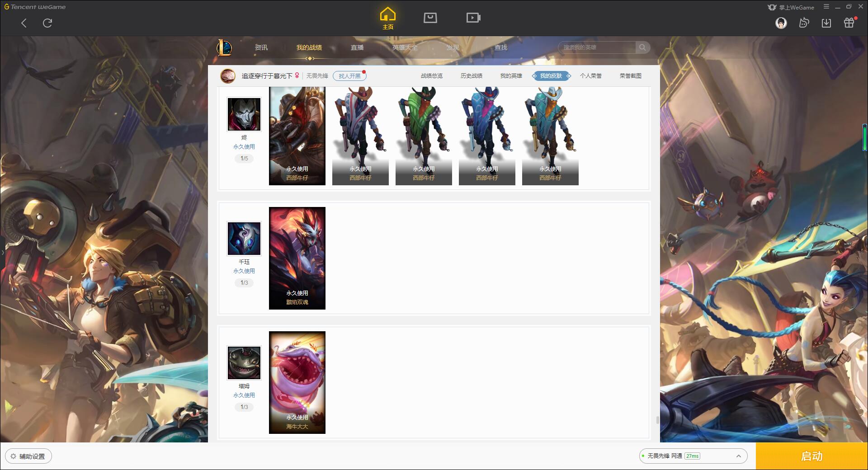Open 个人荣誉 sub-tab
The image size is (868, 470).
pos(591,76)
